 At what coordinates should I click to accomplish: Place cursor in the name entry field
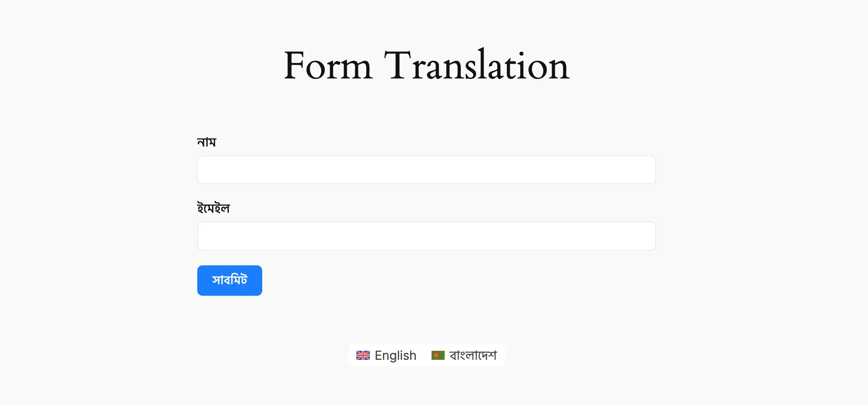(x=426, y=170)
